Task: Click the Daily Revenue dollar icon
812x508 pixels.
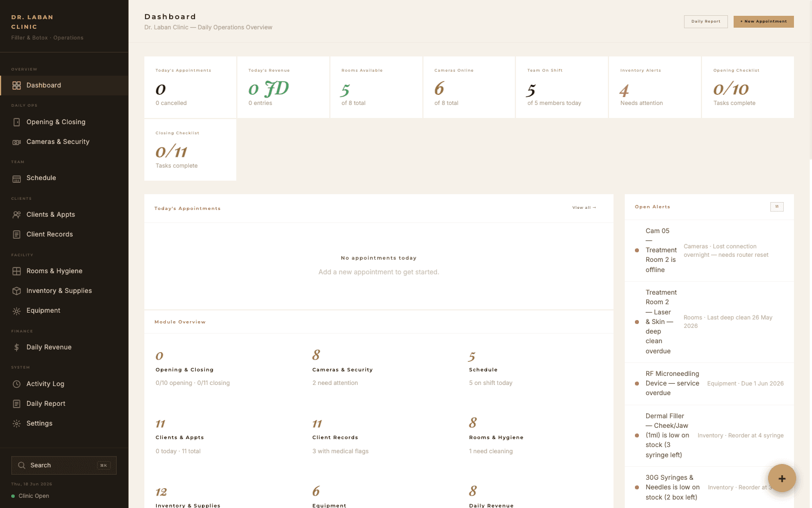Action: (x=17, y=347)
